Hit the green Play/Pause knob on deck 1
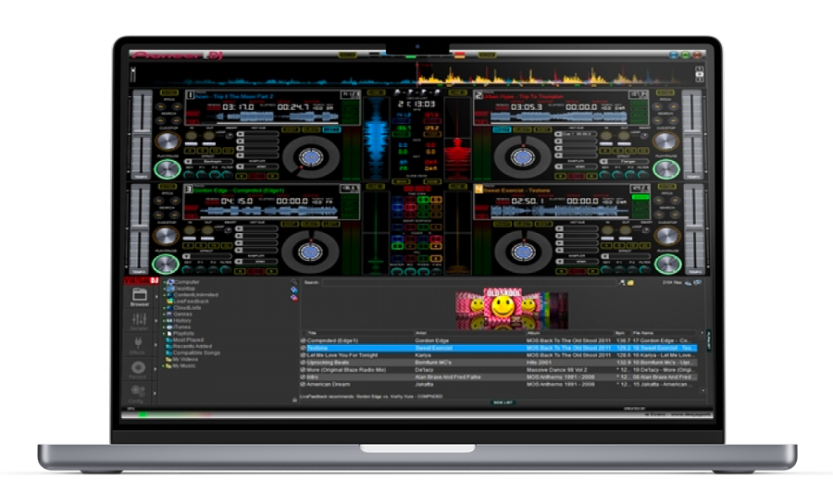The width and height of the screenshot is (833, 504). click(167, 168)
